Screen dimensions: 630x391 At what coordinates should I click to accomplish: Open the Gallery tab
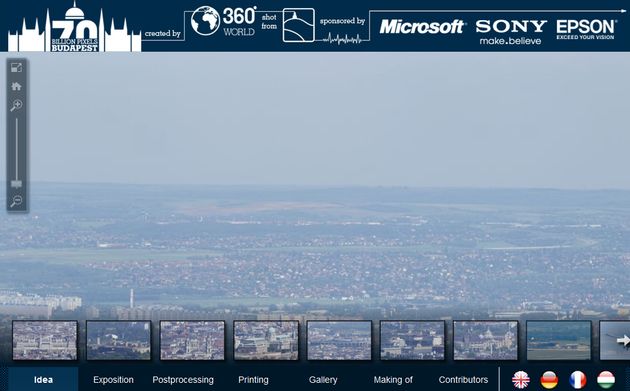coord(323,379)
